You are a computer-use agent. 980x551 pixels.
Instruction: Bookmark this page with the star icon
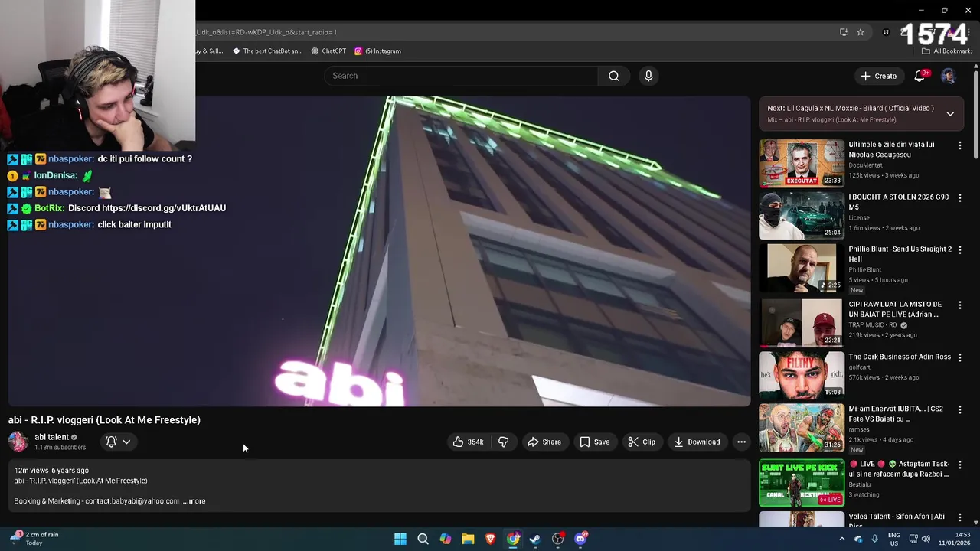click(861, 32)
